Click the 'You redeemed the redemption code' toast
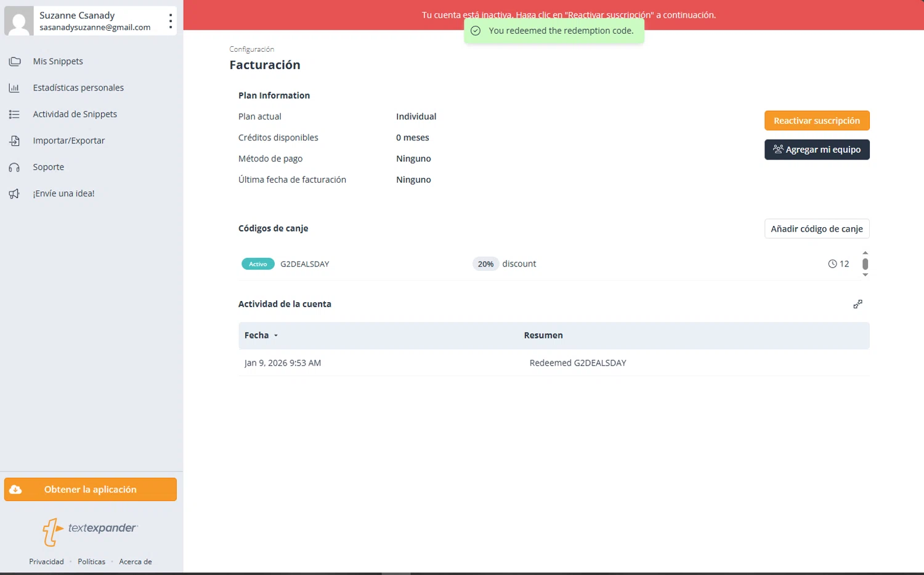 [554, 31]
